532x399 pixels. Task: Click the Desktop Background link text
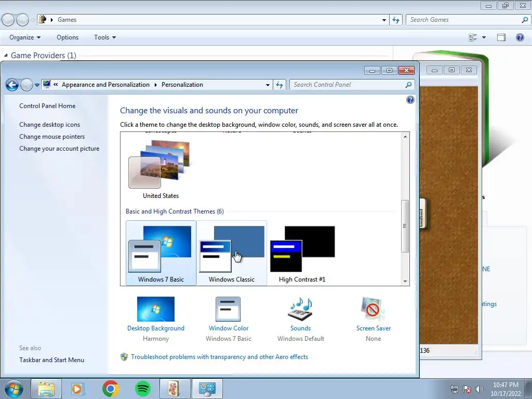pos(156,328)
